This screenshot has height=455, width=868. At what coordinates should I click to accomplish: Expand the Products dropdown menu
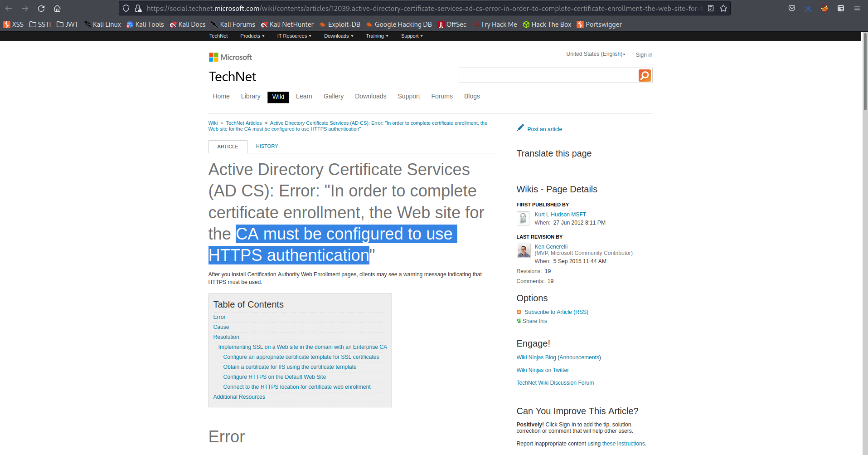[252, 36]
